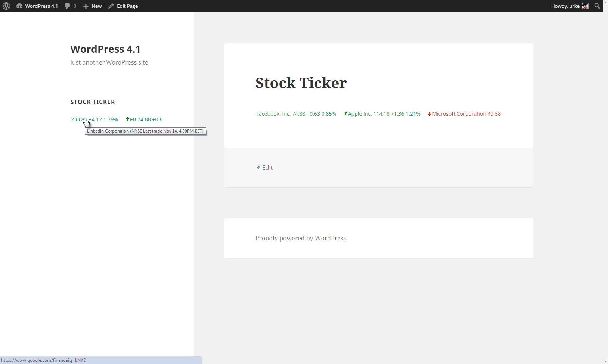Click the red down arrow beside Microsoft
608x364 pixels.
(429, 114)
